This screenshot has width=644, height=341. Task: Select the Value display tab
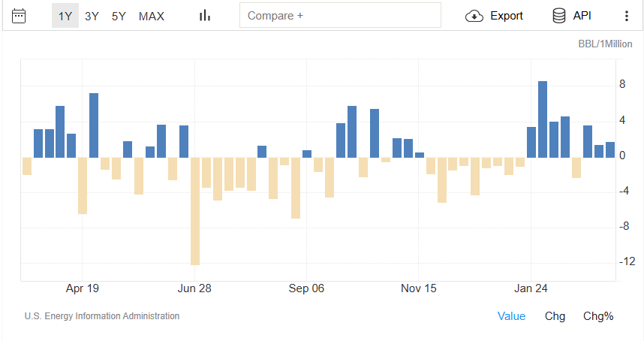(x=511, y=316)
